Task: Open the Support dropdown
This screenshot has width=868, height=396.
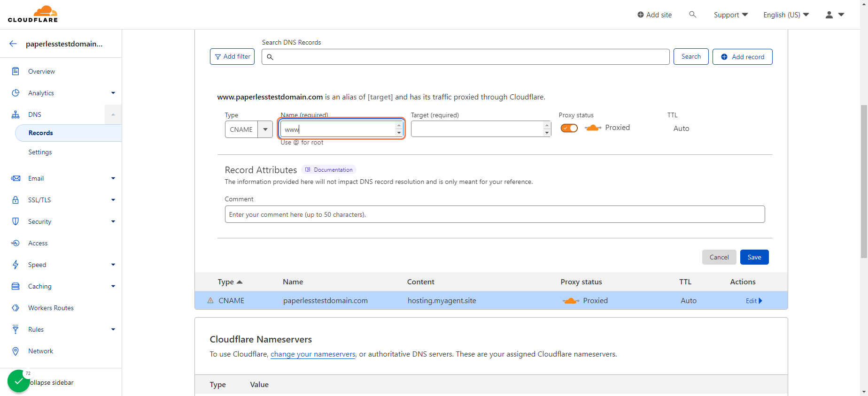Action: click(x=731, y=15)
